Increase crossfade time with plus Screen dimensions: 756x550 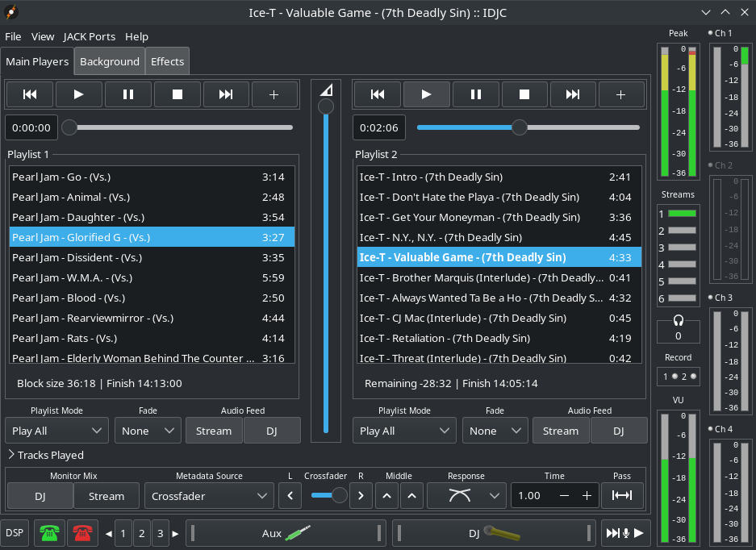587,495
